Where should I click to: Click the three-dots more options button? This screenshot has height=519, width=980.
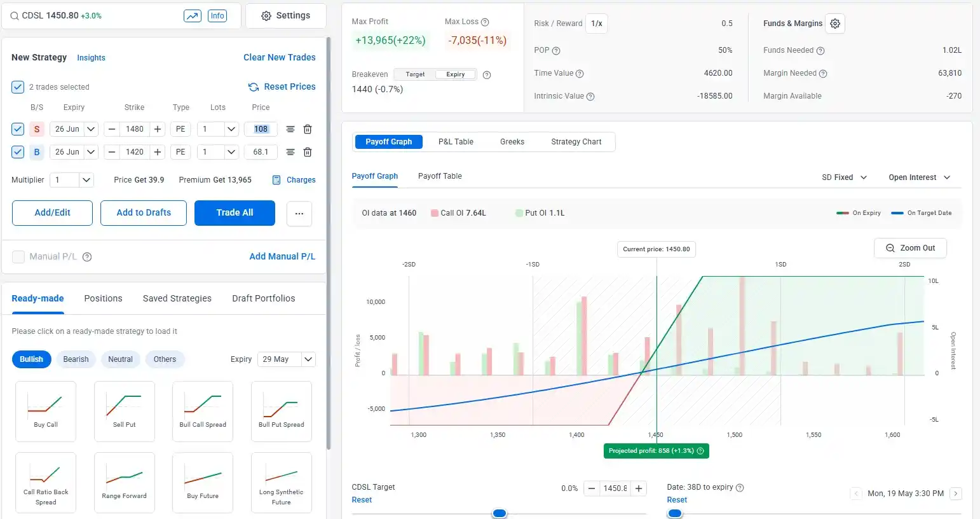pyautogui.click(x=299, y=214)
